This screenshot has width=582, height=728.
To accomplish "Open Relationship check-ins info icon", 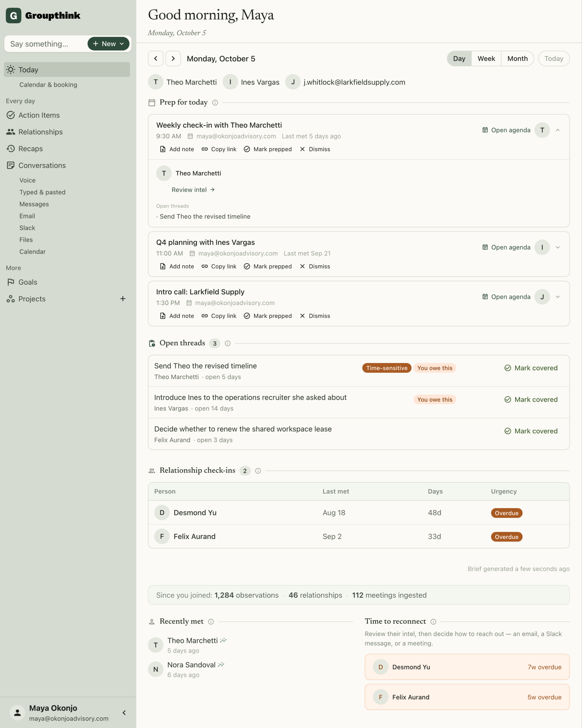I will click(x=258, y=471).
